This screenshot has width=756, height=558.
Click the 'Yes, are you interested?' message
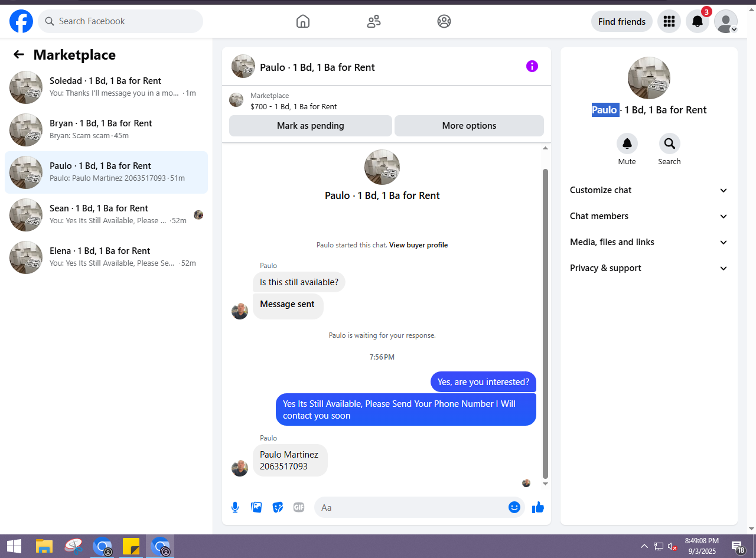pyautogui.click(x=483, y=382)
